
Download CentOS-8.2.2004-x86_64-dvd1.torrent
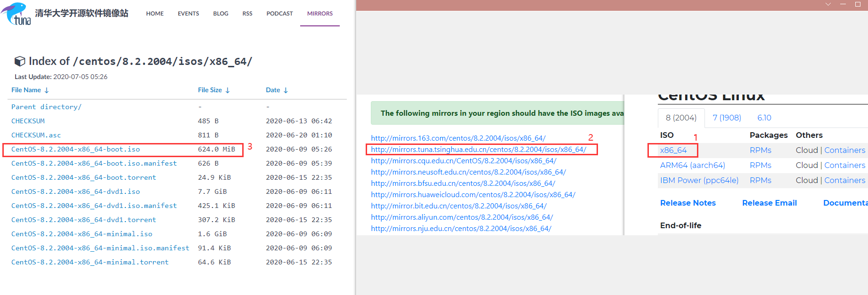click(x=83, y=220)
